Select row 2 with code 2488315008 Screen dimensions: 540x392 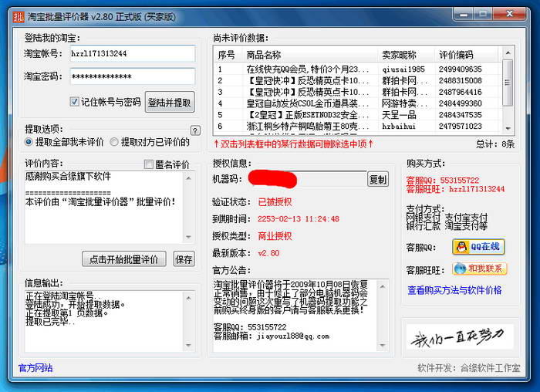[357, 80]
